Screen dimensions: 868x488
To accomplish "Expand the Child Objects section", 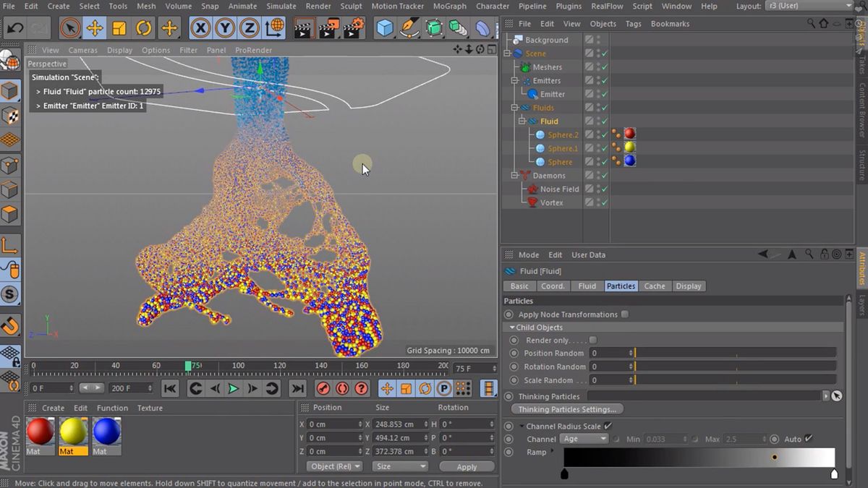I will click(512, 327).
